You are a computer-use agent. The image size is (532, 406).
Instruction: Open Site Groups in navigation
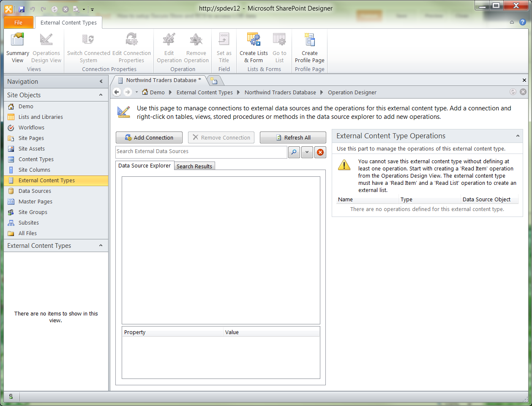56,212
